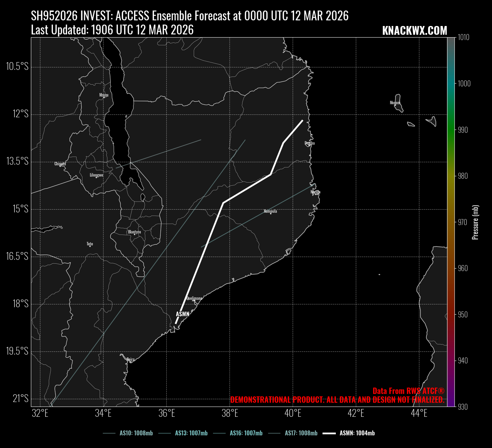Click the Data From RWS ATCF text
The height and width of the screenshot is (448, 492).
pos(408,391)
